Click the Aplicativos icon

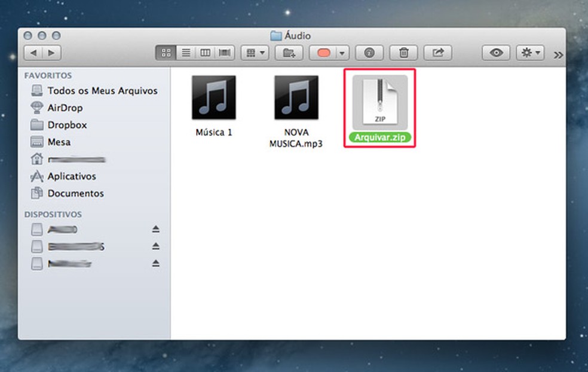click(37, 176)
